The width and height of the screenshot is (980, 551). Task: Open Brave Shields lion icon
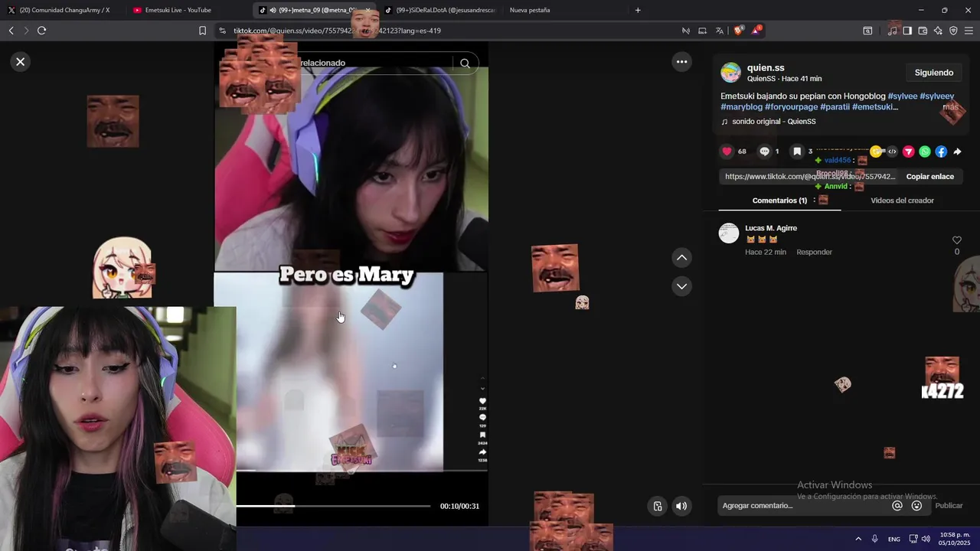tap(738, 31)
